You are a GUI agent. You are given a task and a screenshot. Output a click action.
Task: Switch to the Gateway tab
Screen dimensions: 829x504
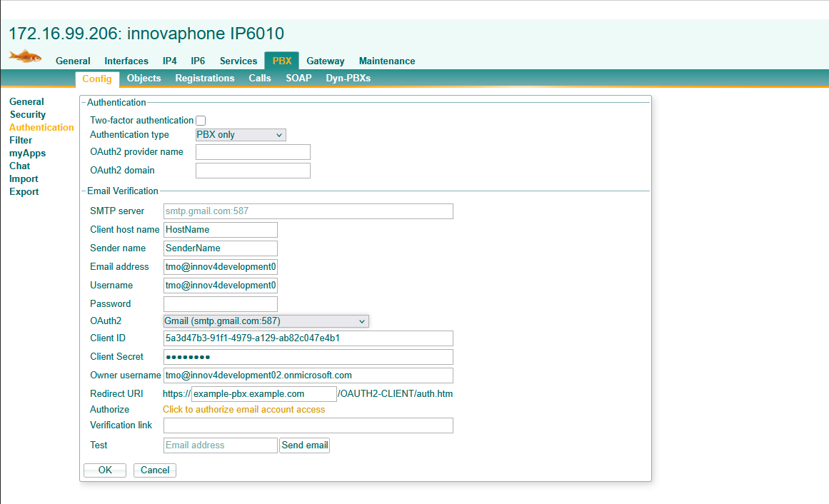coord(325,61)
